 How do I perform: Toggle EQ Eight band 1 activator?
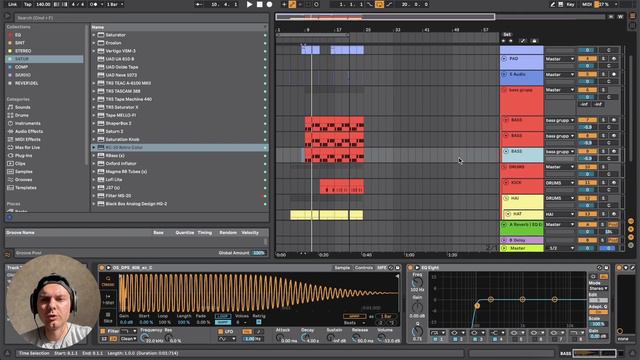click(435, 339)
